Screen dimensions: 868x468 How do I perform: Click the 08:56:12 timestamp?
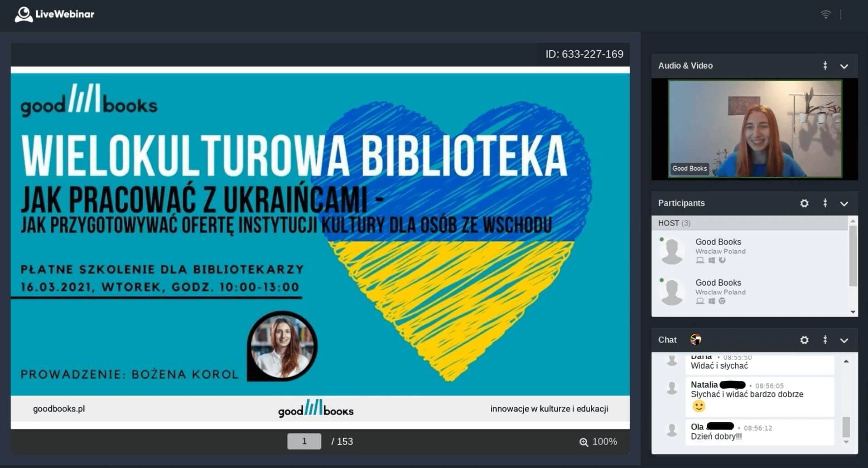pos(757,428)
